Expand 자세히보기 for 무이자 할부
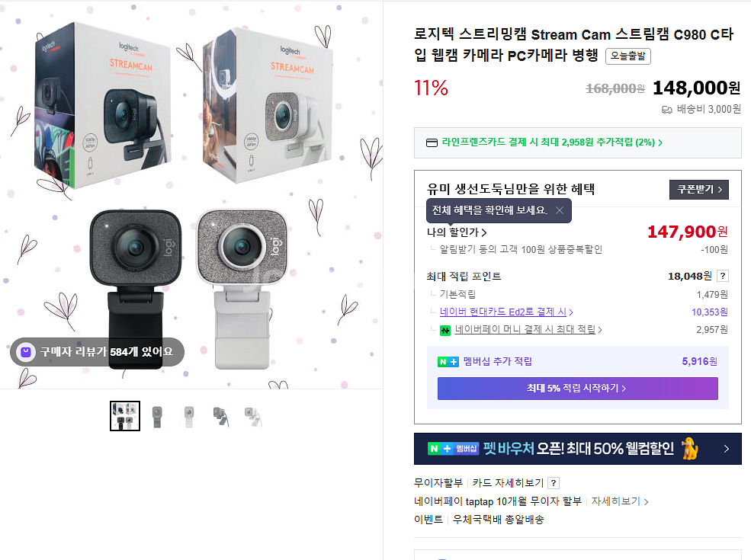Screen dimensions: 751x560 619,501
